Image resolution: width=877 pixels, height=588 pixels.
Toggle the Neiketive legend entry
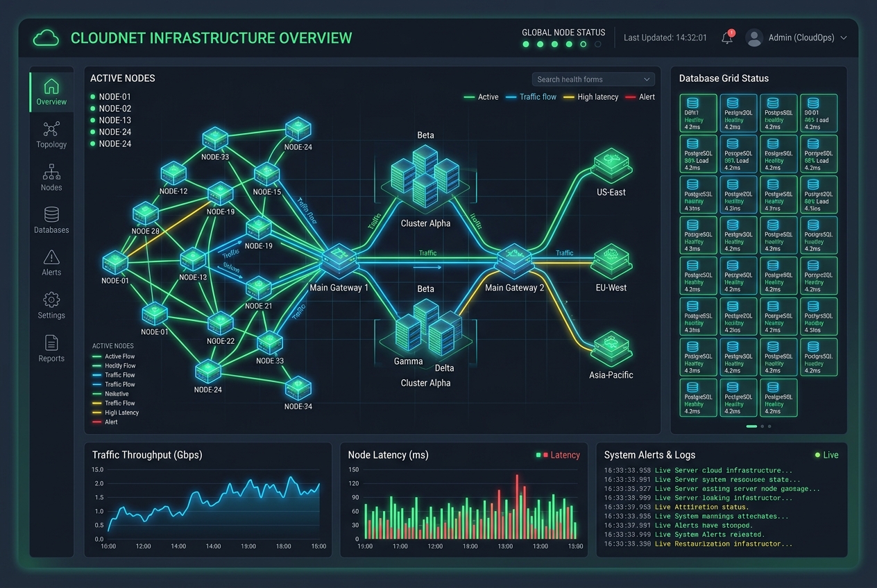coord(110,394)
